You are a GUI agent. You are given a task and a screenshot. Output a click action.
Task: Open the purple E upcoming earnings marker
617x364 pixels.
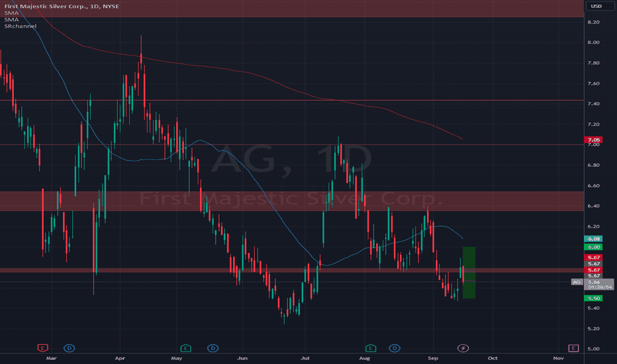[x=573, y=348]
